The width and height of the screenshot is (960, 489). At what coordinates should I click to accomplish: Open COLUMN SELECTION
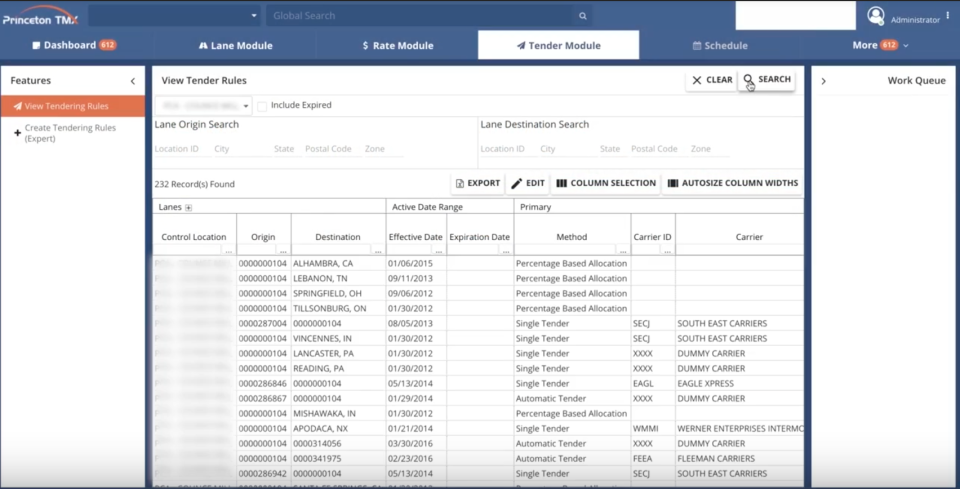[x=606, y=183]
